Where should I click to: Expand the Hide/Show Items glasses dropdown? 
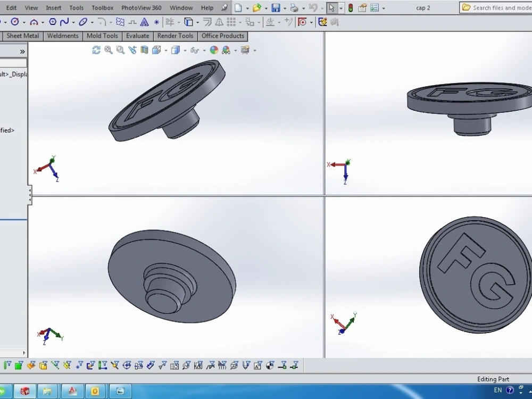[204, 51]
